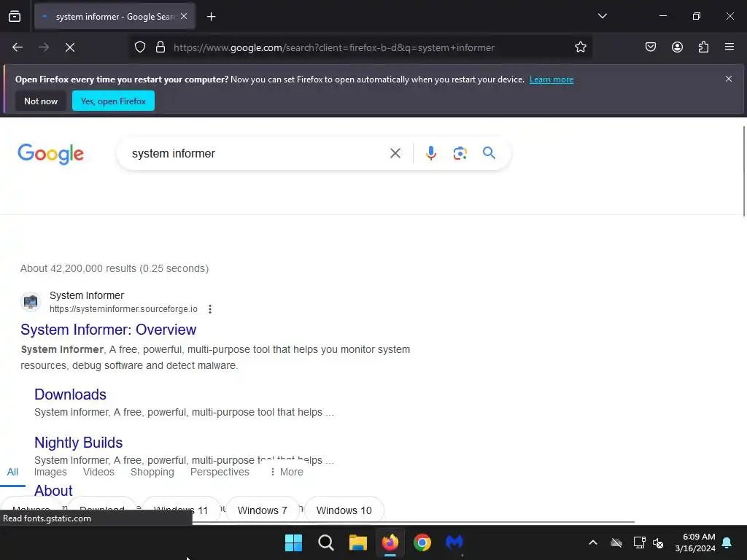The height and width of the screenshot is (560, 747).
Task: Open muted volume tray icon
Action: pos(658,542)
